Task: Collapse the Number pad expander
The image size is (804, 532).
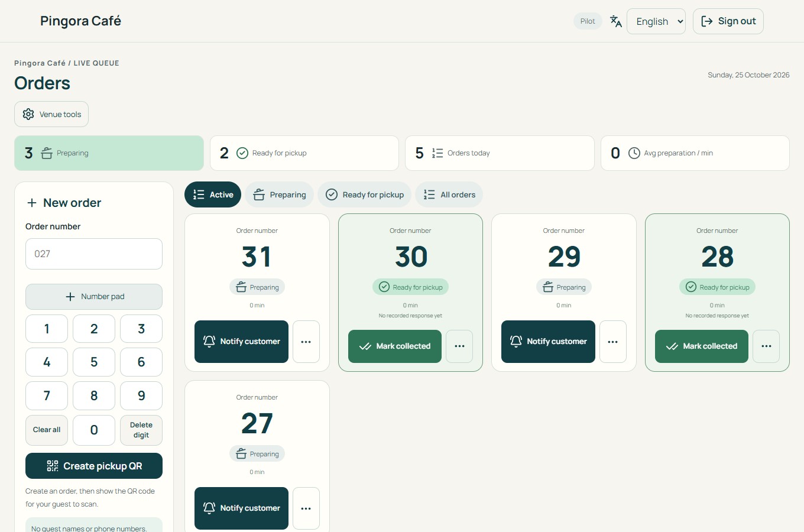Action: pos(94,297)
